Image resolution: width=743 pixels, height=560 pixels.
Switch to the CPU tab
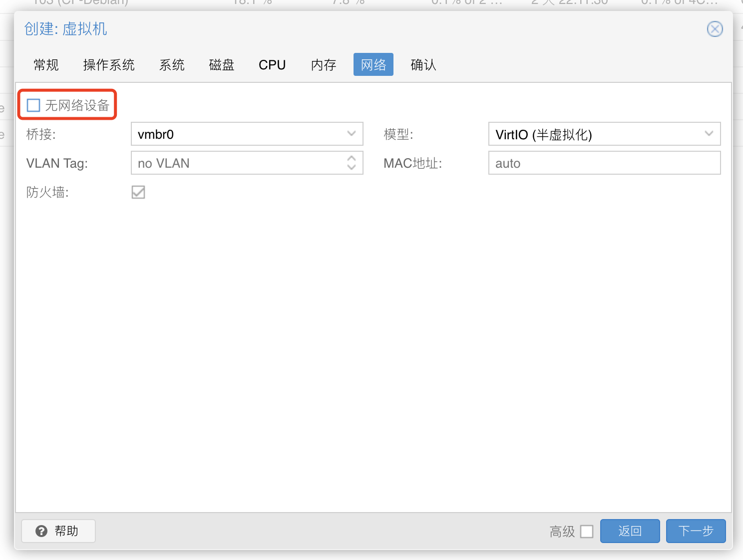tap(272, 65)
